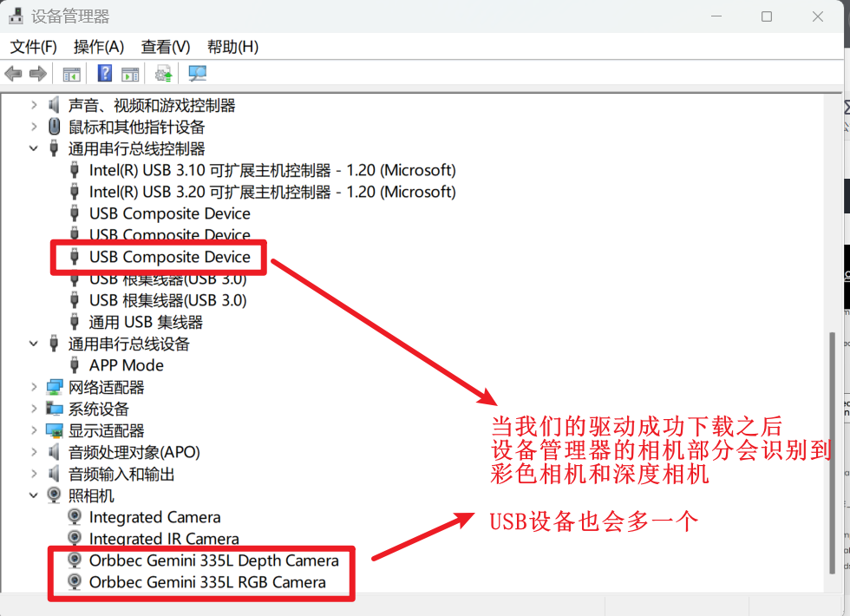
Task: Open the 文件 menu
Action: (x=31, y=46)
